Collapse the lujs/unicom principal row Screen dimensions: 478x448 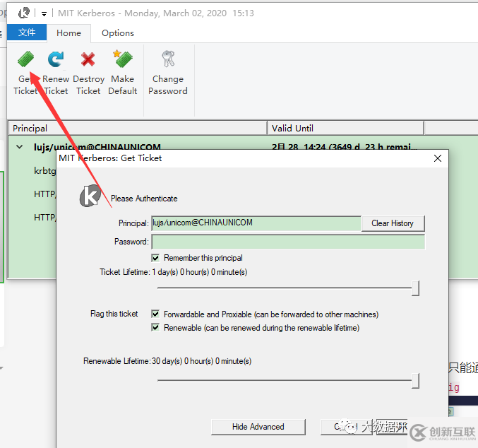[x=20, y=147]
